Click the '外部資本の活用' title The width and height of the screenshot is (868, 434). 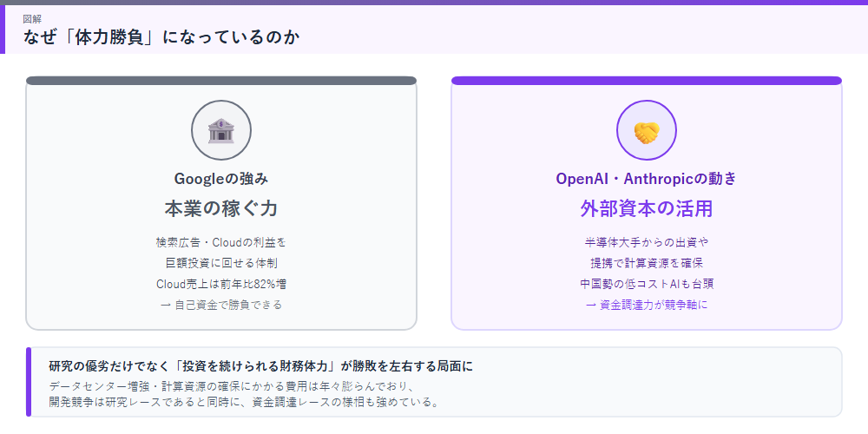click(x=646, y=208)
